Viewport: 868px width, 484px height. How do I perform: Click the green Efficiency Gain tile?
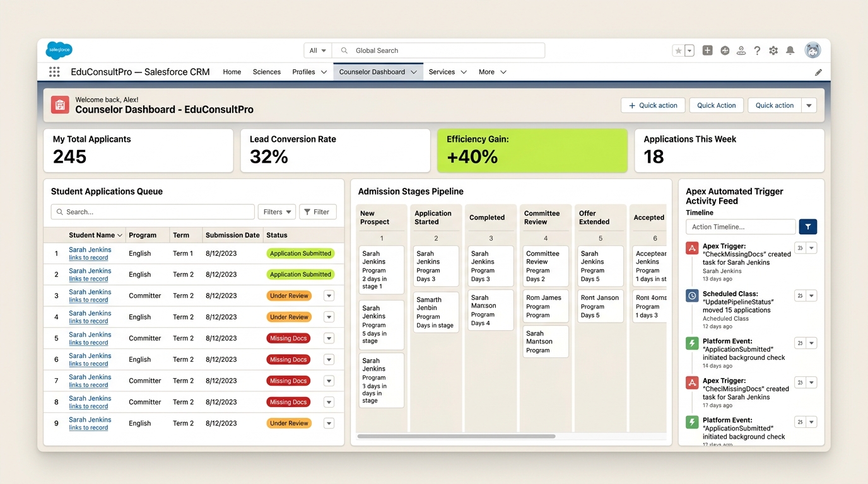pyautogui.click(x=532, y=151)
